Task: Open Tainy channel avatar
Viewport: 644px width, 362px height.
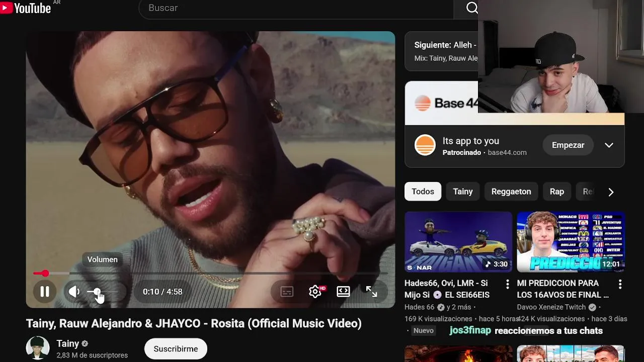Action: [x=38, y=349]
